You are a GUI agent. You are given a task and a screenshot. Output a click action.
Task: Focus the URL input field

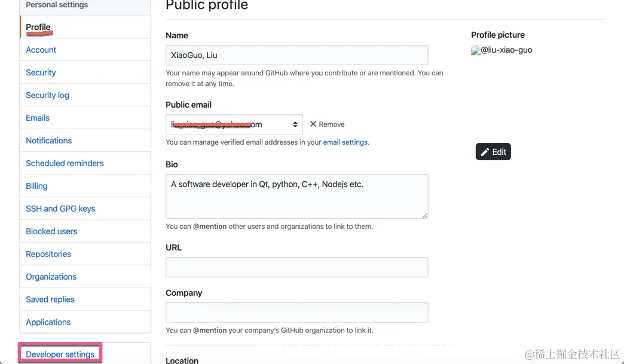pyautogui.click(x=296, y=267)
